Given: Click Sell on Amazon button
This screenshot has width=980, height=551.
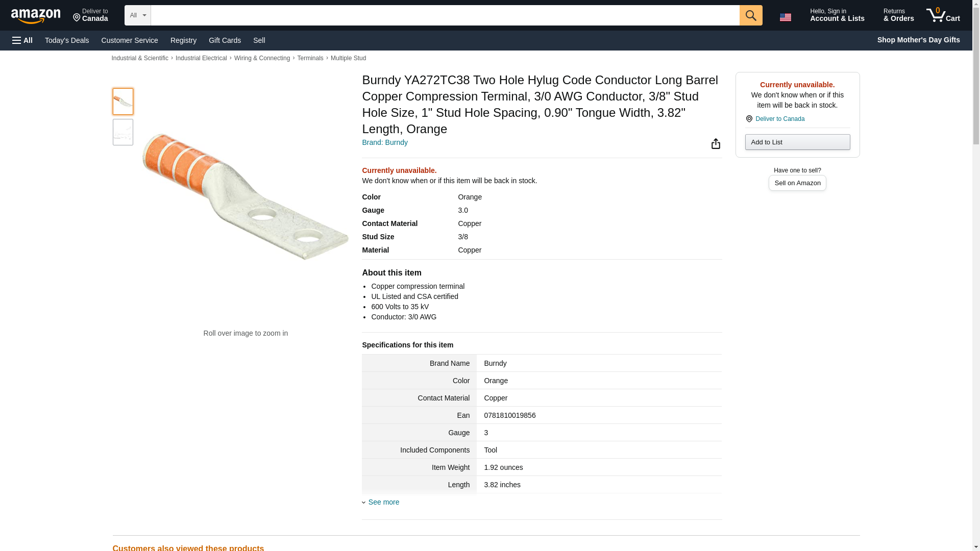Looking at the screenshot, I should click(x=797, y=183).
